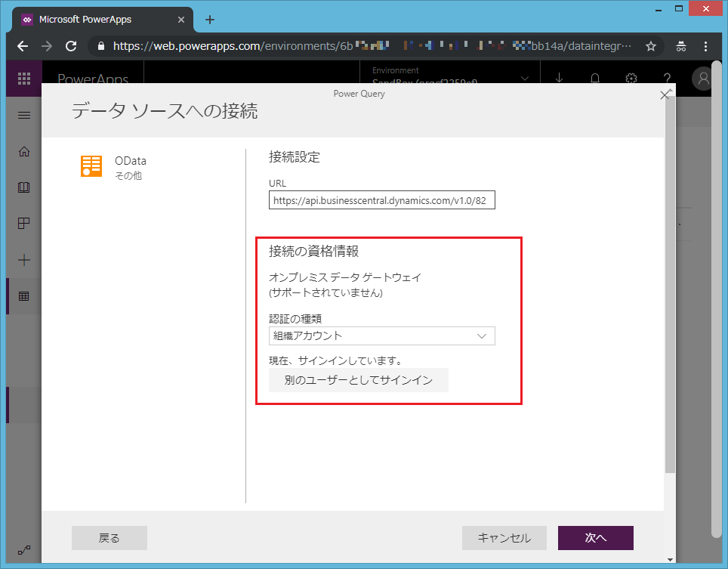
Task: Open the Flows icon at sidebar bottom
Action: (24, 550)
